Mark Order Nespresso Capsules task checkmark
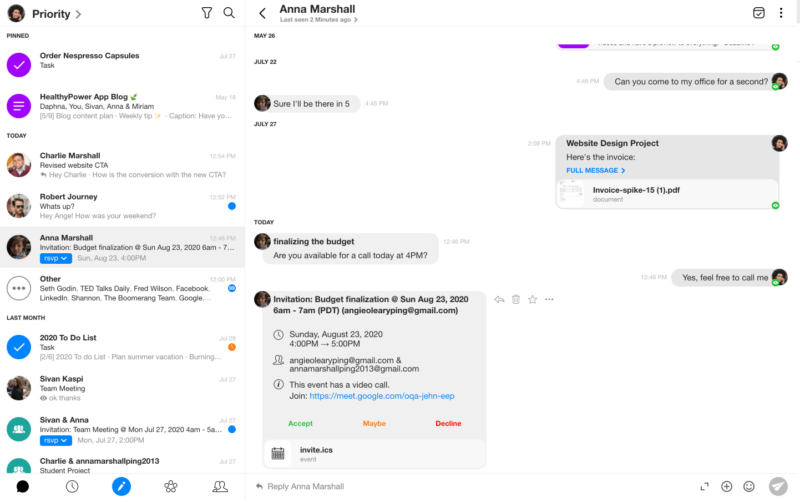This screenshot has height=502, width=800. [19, 65]
